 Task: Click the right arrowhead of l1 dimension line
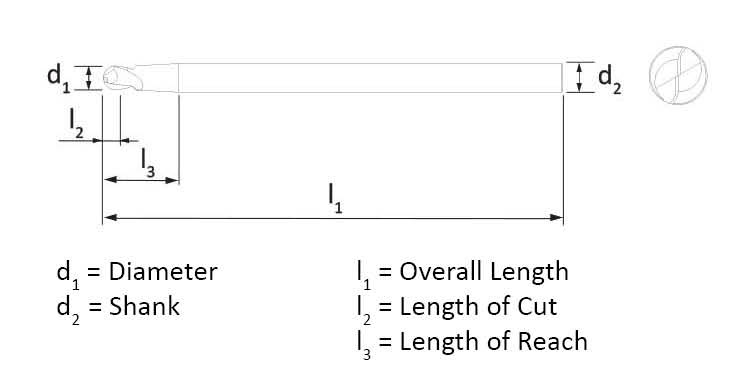(x=556, y=217)
